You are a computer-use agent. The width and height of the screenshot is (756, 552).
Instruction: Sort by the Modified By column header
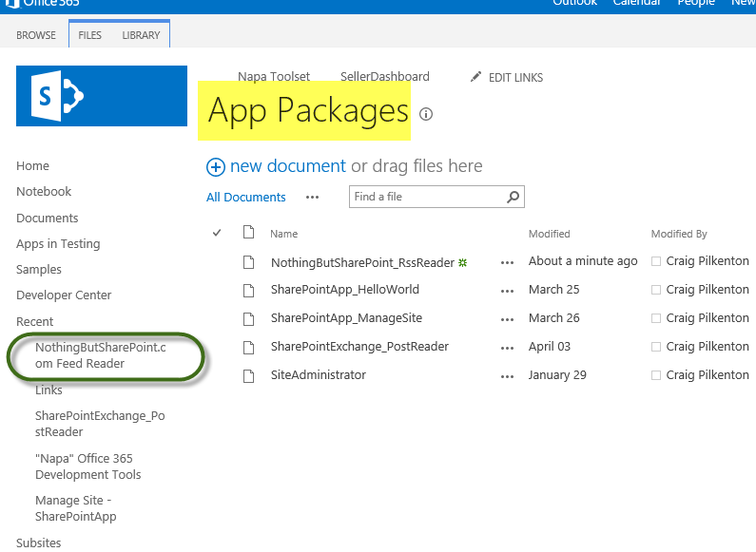[x=679, y=234]
